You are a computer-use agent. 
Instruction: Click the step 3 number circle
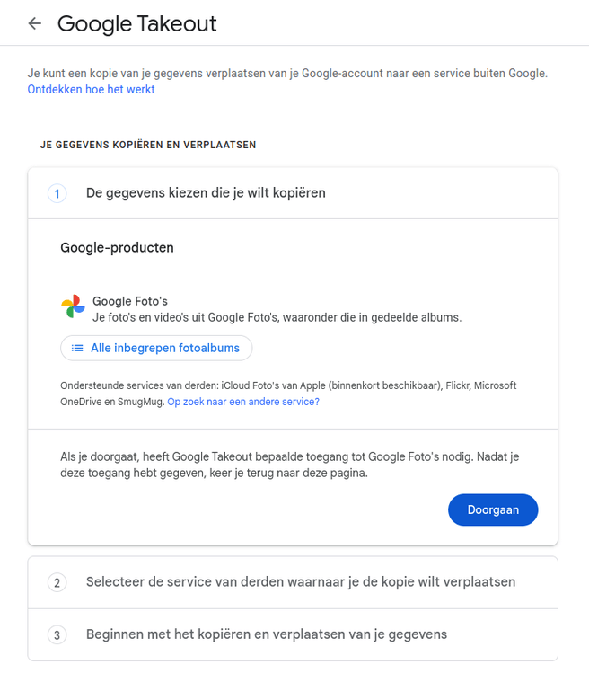[57, 635]
